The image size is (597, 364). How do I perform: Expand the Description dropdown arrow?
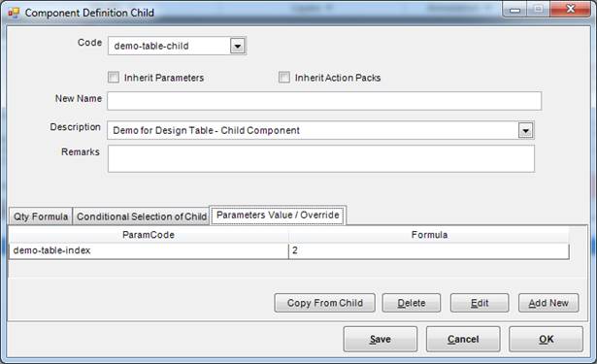tap(526, 130)
